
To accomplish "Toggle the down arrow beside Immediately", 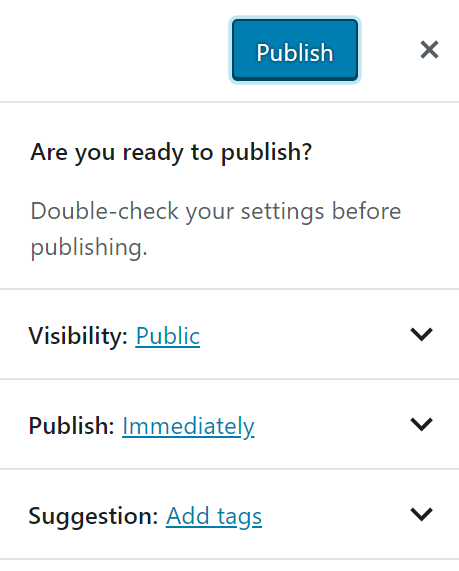I will (421, 424).
